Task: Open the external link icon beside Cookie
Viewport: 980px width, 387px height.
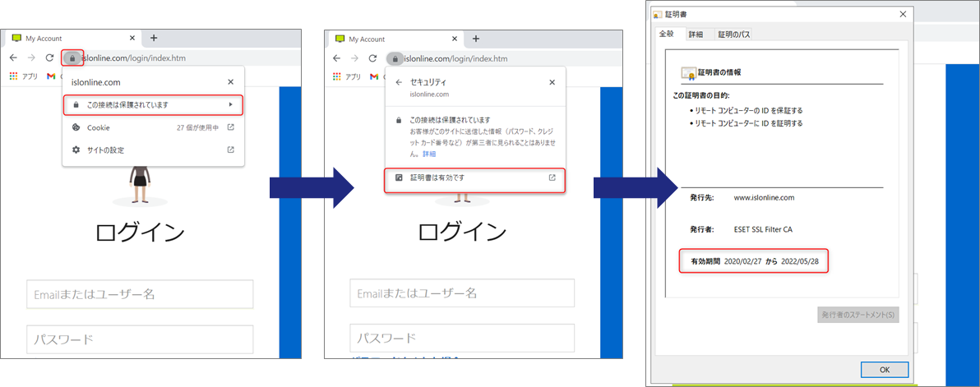Action: coord(231,127)
